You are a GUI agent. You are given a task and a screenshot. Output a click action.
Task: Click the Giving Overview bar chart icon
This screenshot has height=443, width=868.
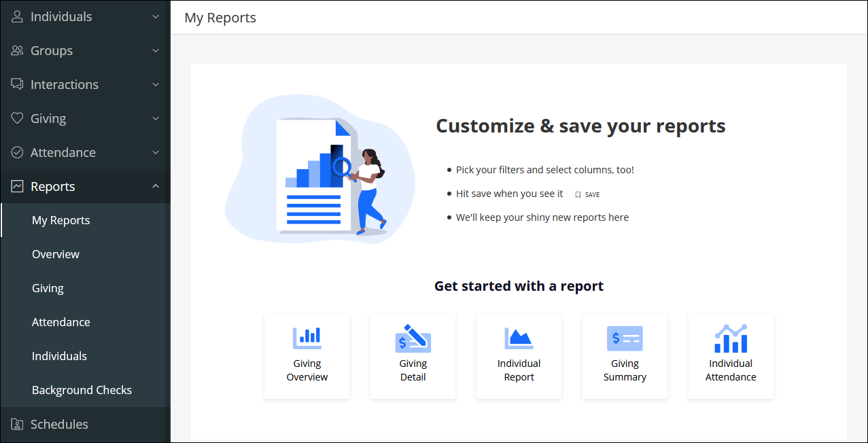[x=307, y=337]
